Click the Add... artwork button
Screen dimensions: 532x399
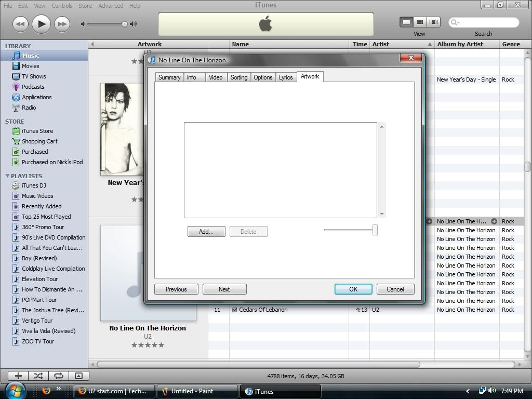point(206,232)
